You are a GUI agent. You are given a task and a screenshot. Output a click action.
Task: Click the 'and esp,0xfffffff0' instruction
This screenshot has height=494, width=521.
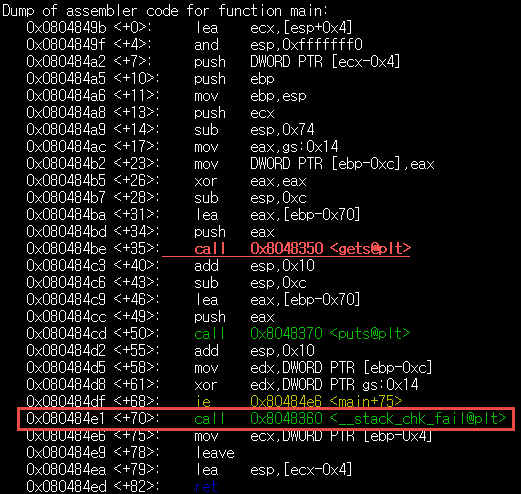[x=278, y=45]
